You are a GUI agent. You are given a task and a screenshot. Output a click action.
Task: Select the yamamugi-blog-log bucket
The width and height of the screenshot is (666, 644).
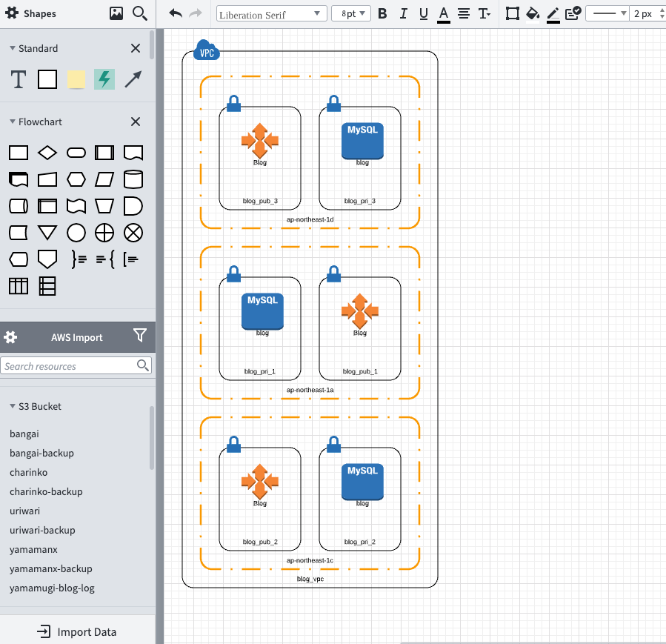point(52,588)
